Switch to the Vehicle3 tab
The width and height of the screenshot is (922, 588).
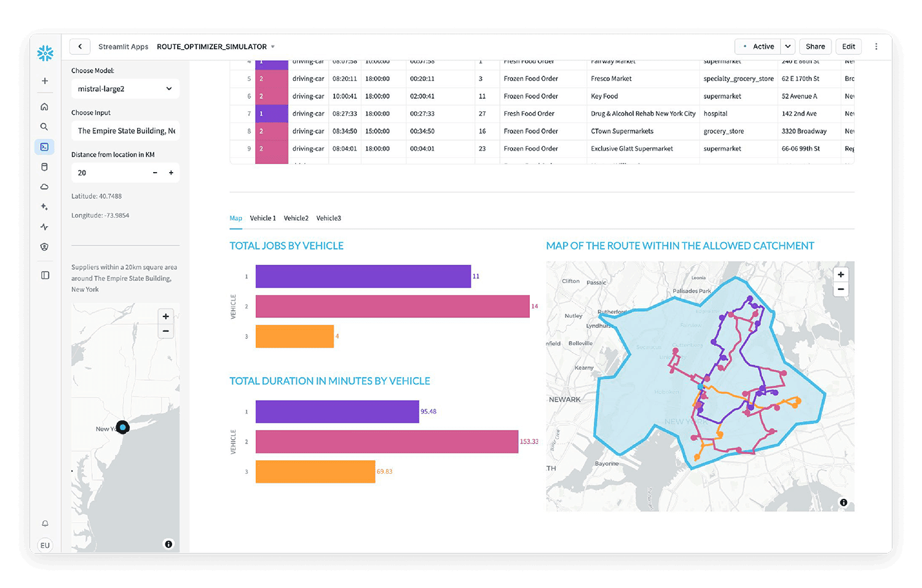tap(328, 218)
